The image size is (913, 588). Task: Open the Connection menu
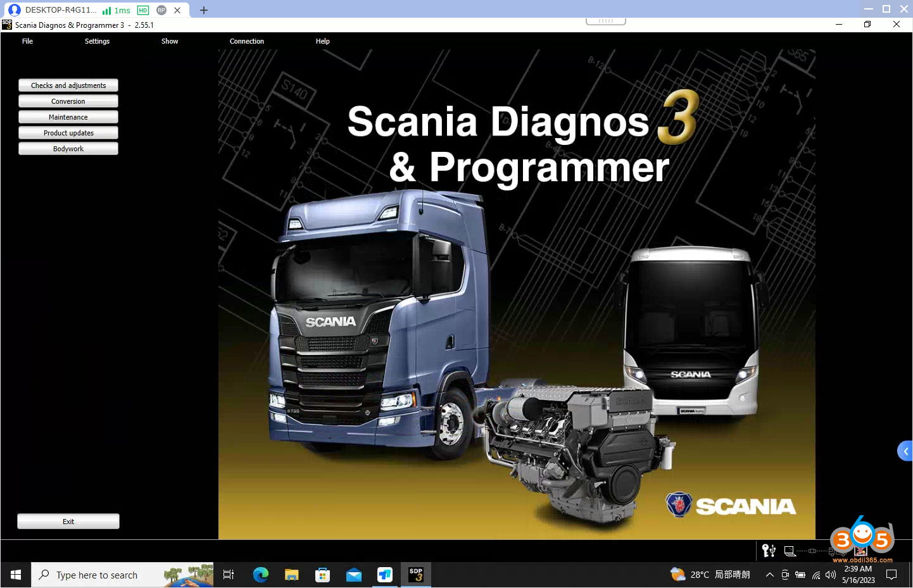coord(247,41)
